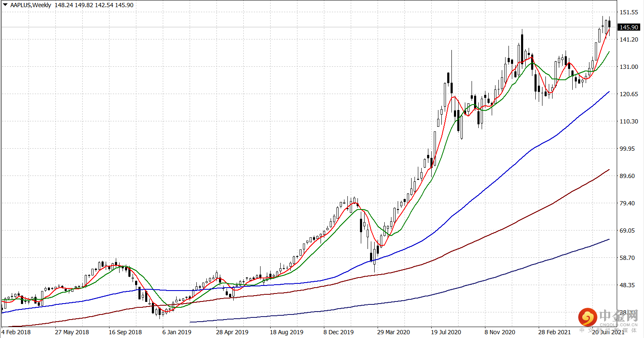Click the 16 Sep 2018 date label
The image size is (644, 338).
point(125,332)
